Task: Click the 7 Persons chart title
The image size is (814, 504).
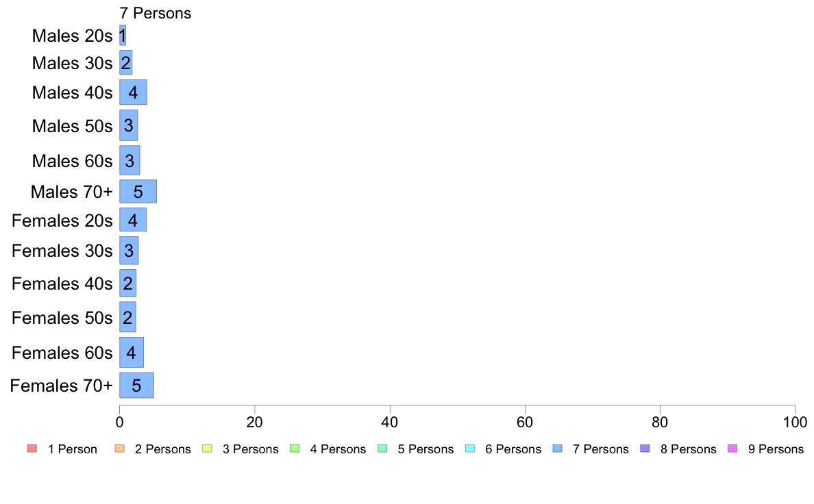Action: pyautogui.click(x=156, y=13)
